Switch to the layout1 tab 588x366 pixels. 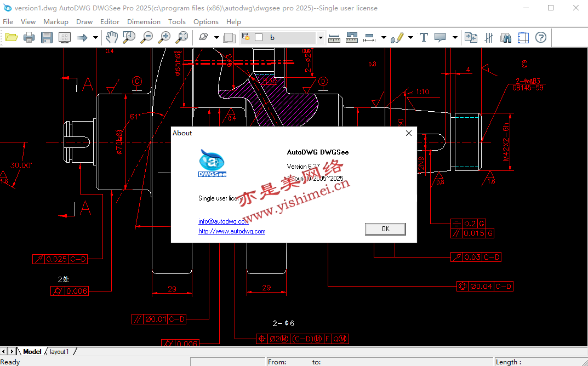pyautogui.click(x=60, y=351)
